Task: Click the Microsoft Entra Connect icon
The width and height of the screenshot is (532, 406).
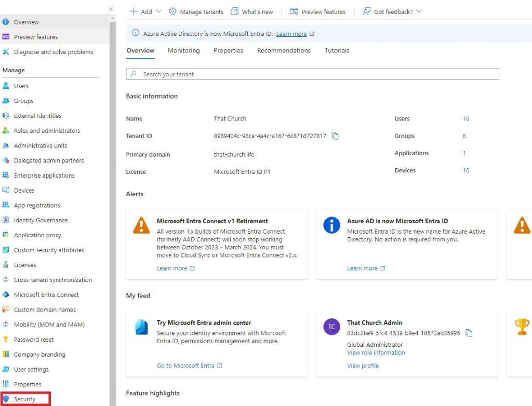Action: coord(6,295)
